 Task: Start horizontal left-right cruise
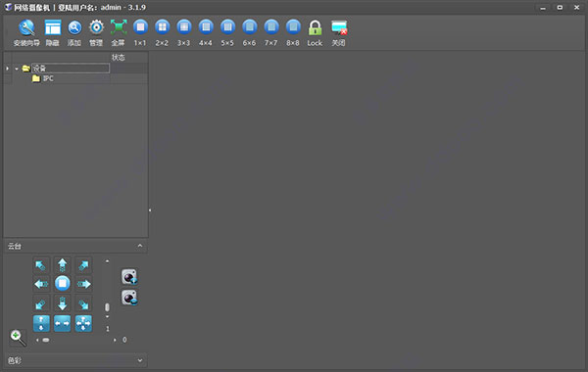tap(63, 323)
